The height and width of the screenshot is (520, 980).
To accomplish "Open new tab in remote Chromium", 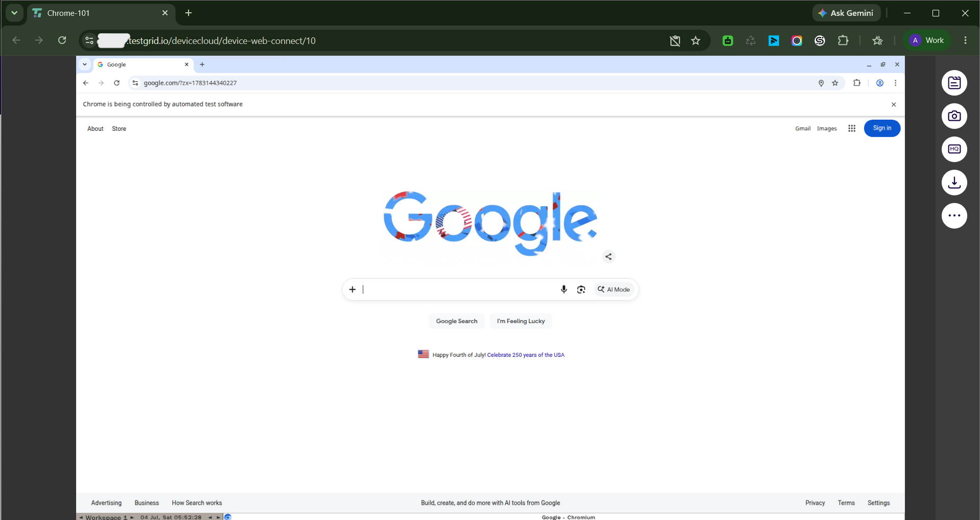I will pos(202,64).
